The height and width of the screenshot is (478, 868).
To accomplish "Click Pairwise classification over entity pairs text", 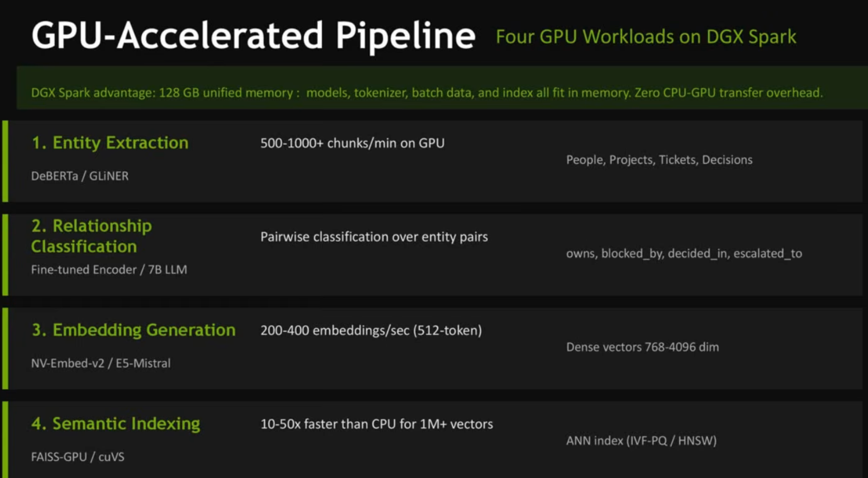I will (x=374, y=237).
